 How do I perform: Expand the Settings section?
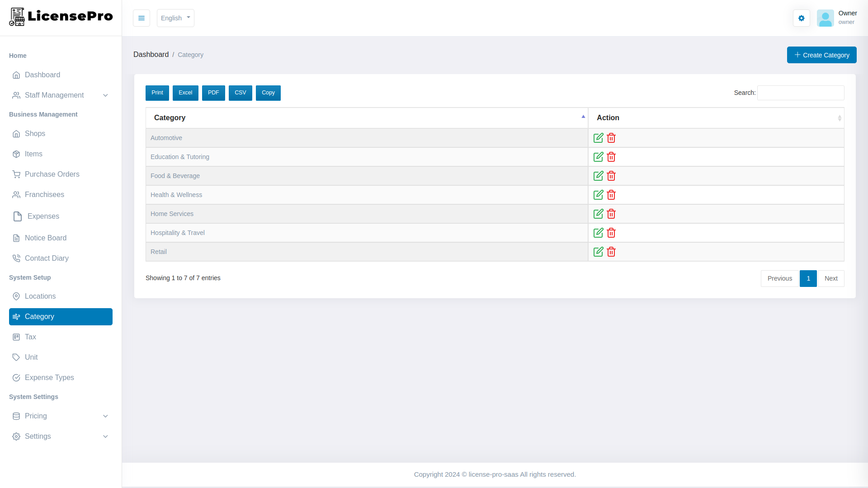pyautogui.click(x=60, y=436)
